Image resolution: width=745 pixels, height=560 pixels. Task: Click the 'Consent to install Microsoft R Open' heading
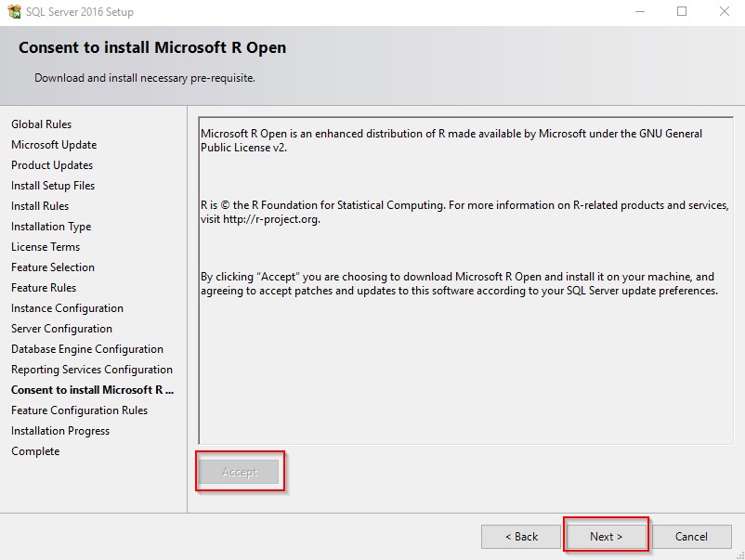(152, 47)
